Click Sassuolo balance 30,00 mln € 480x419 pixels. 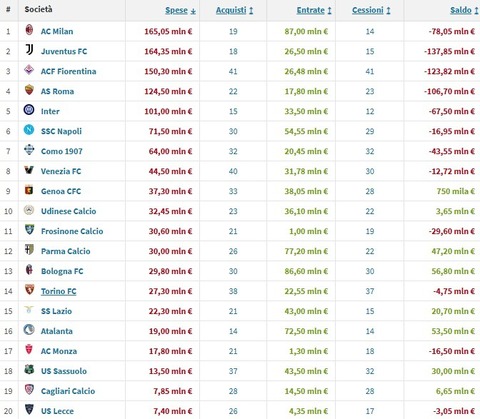coord(453,371)
